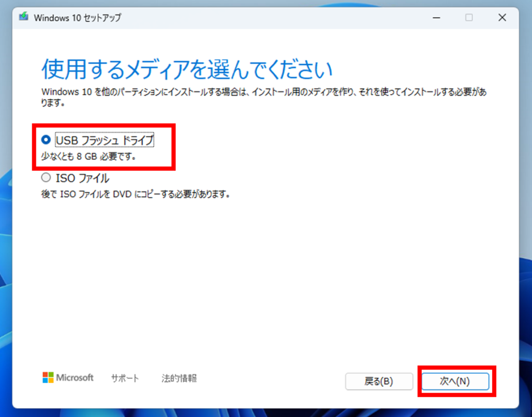
Task: Click the Microsoft logo
Action: coord(68,377)
